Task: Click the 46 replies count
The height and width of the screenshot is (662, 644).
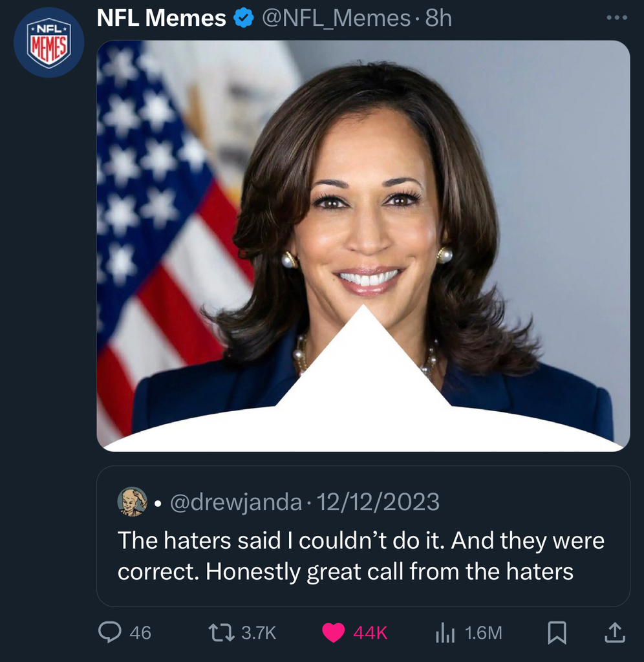Action: tap(140, 633)
